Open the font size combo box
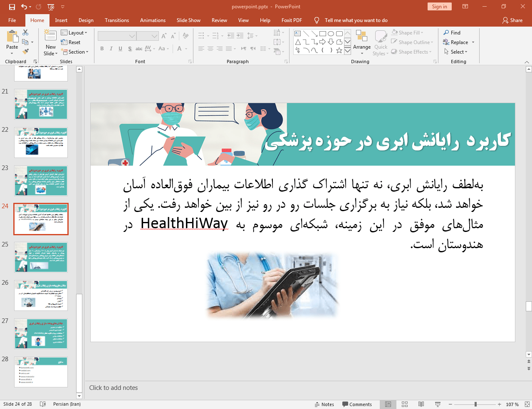This screenshot has height=409, width=532. pyautogui.click(x=147, y=36)
